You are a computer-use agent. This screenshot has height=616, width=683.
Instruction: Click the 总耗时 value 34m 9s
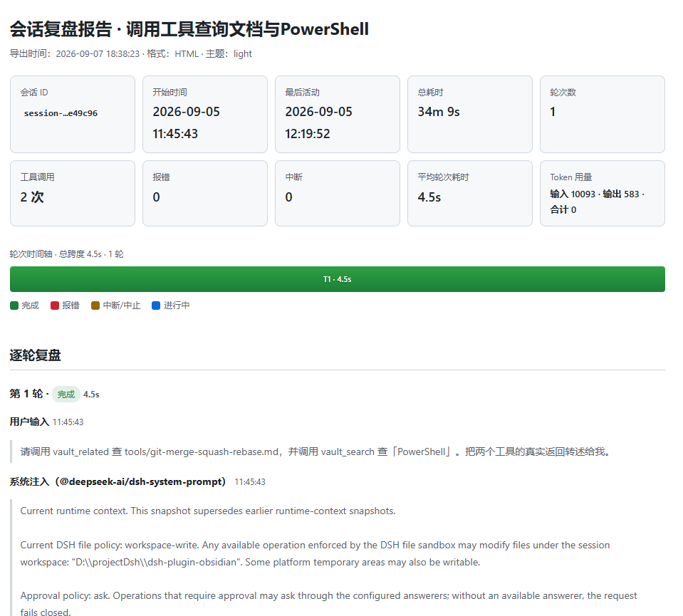coord(439,112)
